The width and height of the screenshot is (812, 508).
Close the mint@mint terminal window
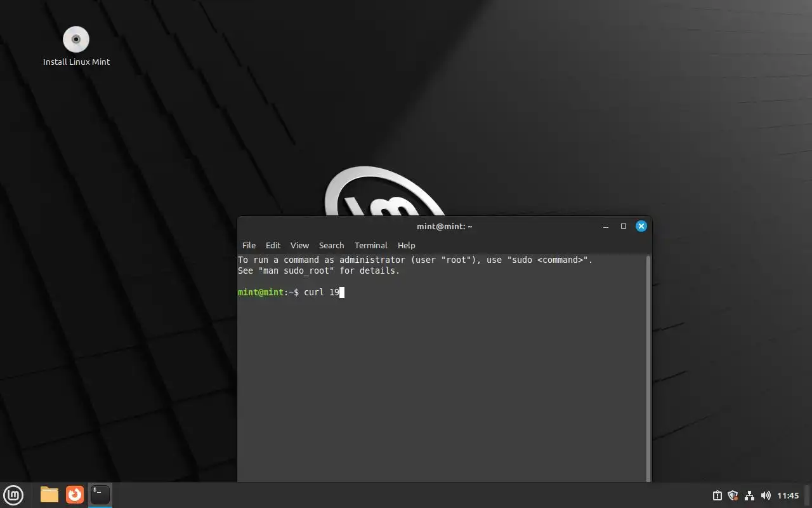pos(641,226)
